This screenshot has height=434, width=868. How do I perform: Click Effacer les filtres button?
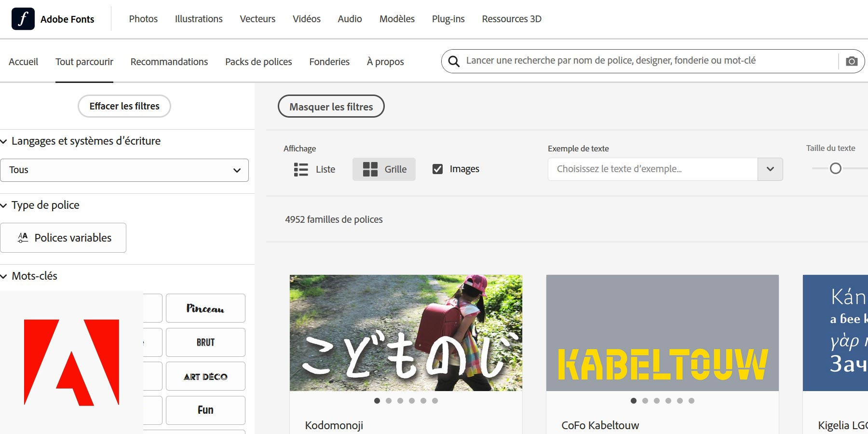[x=124, y=106]
